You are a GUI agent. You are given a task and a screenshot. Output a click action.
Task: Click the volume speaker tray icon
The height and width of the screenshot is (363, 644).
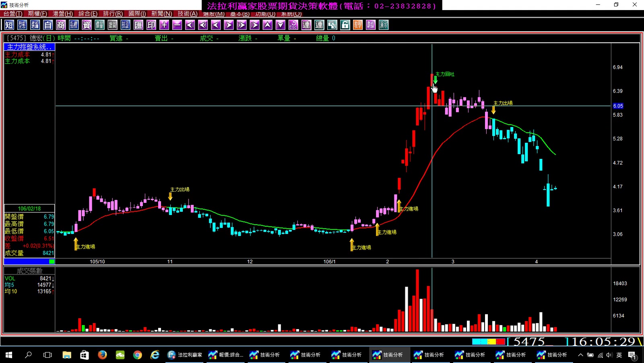609,355
